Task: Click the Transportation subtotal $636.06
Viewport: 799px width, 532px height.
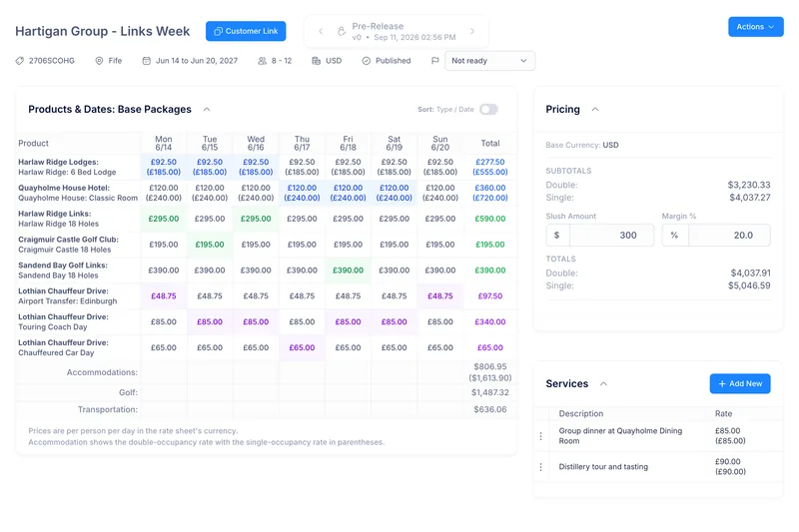Action: 490,409
